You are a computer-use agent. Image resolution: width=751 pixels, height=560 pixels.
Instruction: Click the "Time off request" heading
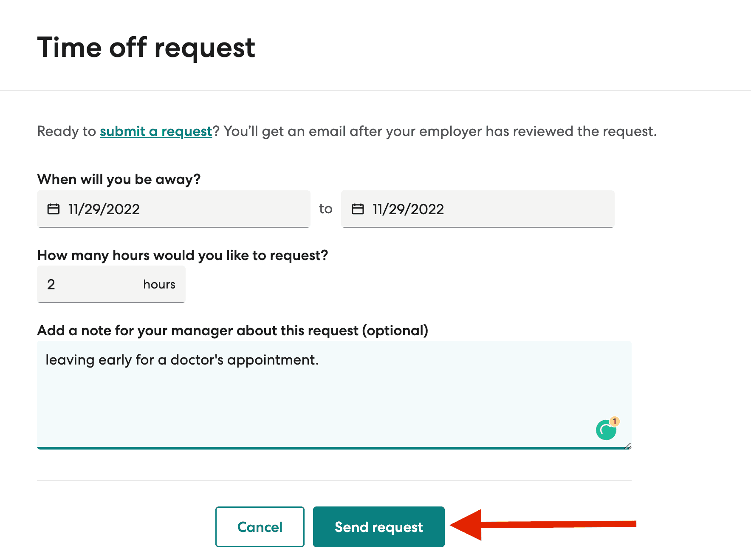pos(146,48)
